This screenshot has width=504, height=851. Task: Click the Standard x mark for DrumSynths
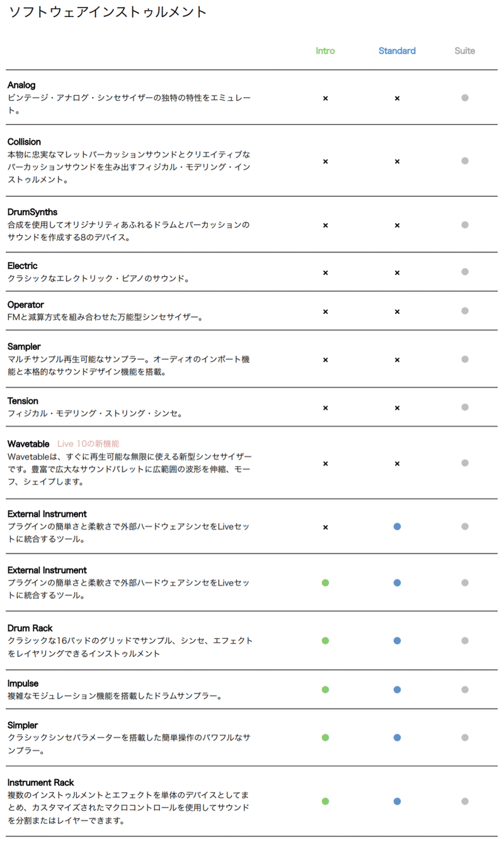pyautogui.click(x=397, y=225)
